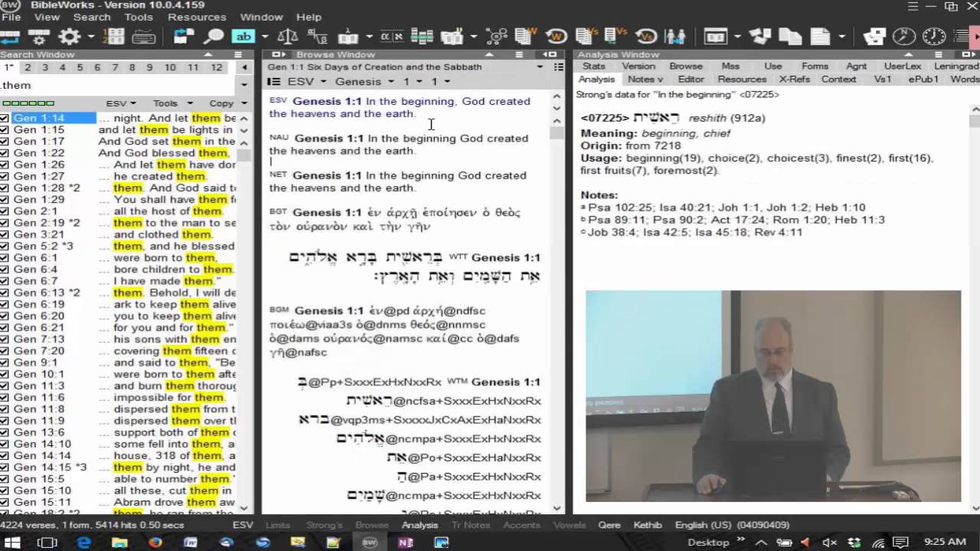Viewport: 980px width, 551px height.
Task: Click the balance scales toolbar icon
Action: [x=288, y=36]
